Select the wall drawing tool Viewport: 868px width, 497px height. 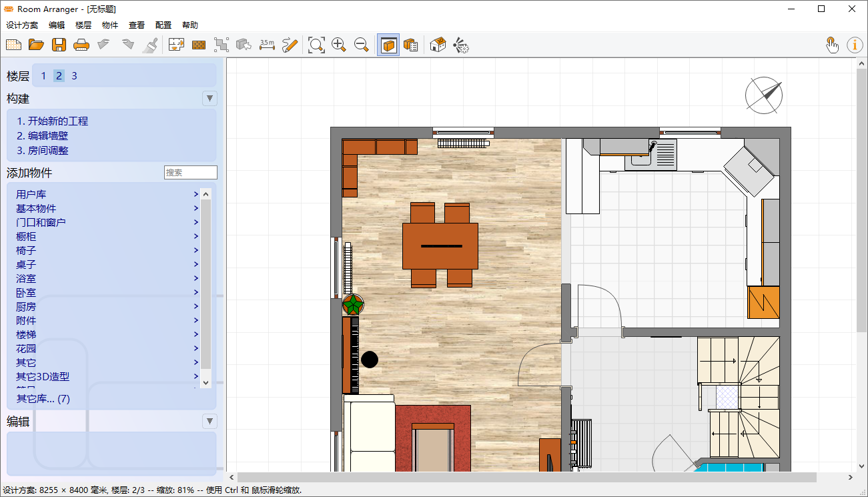pos(197,45)
